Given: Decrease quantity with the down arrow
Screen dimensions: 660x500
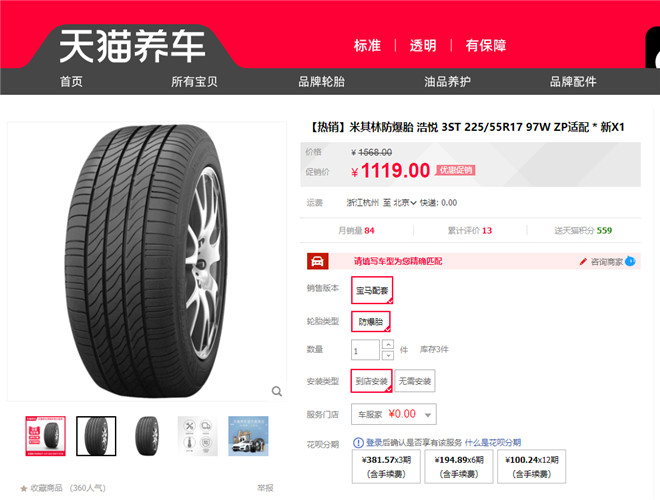Looking at the screenshot, I should click(388, 356).
